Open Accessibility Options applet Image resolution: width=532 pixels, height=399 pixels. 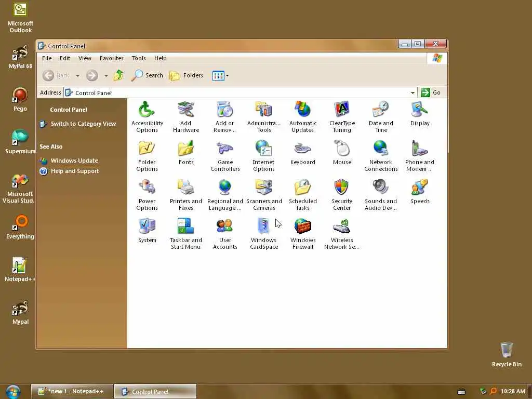click(x=147, y=117)
